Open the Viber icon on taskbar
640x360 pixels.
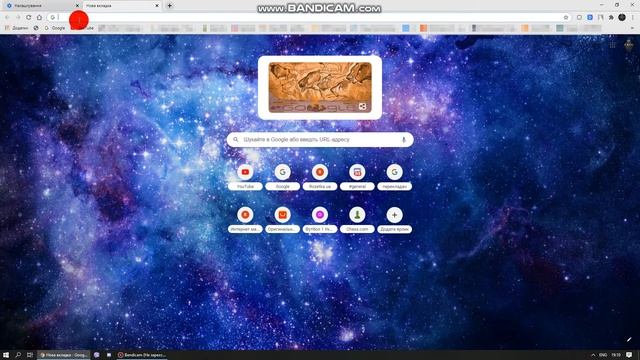(x=97, y=355)
